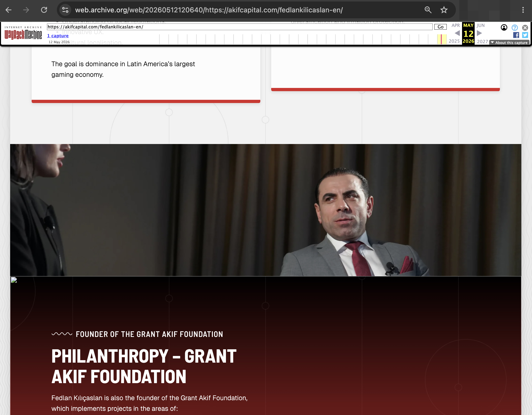532x415 pixels.
Task: Open the Wayback help question icon
Action: click(x=515, y=28)
